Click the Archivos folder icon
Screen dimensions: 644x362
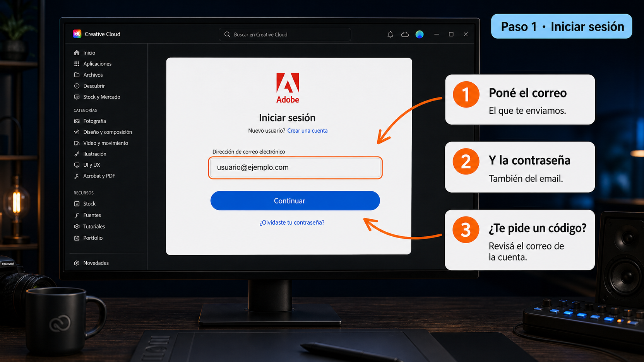click(x=77, y=75)
